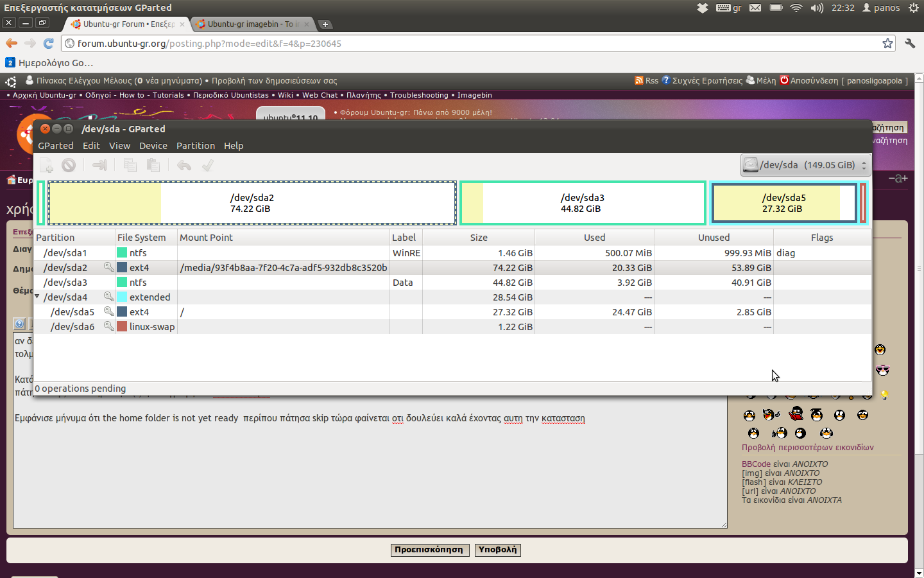Collapse the /dev/sda4 extended partition row
924x578 pixels.
click(x=37, y=297)
